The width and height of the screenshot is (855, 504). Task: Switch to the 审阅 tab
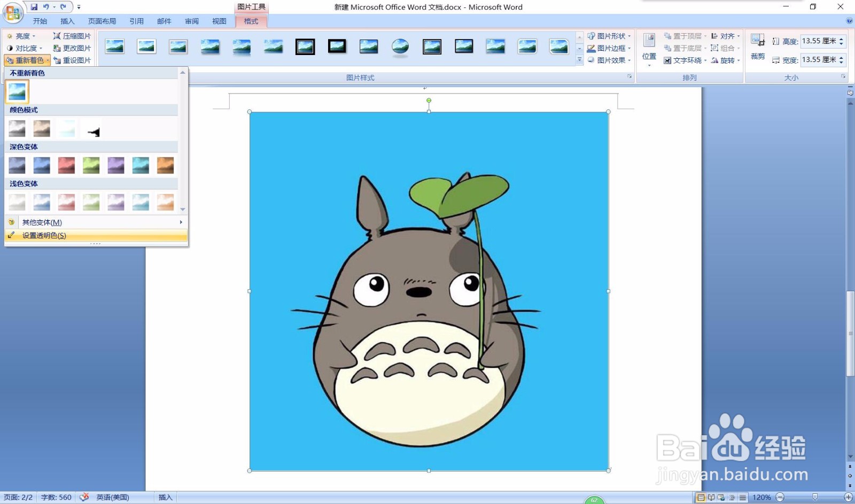tap(192, 21)
